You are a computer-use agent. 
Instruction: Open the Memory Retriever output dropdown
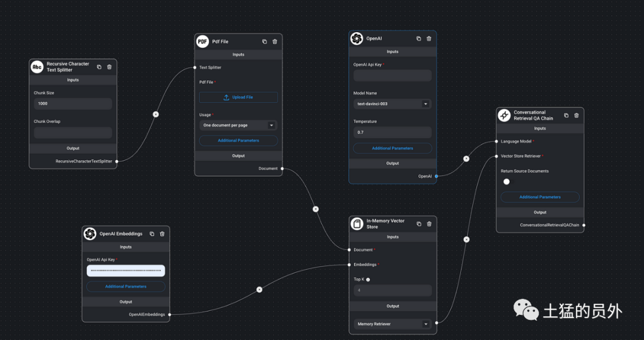[392, 324]
